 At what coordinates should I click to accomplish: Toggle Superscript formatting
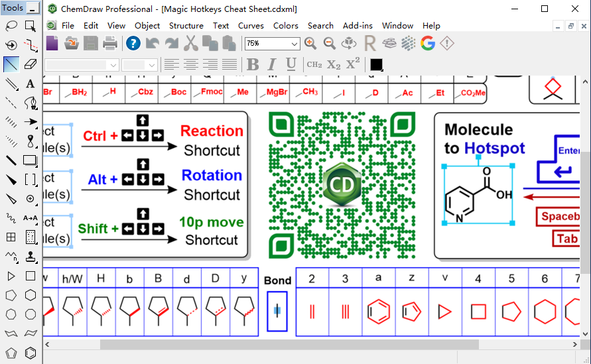pos(352,64)
